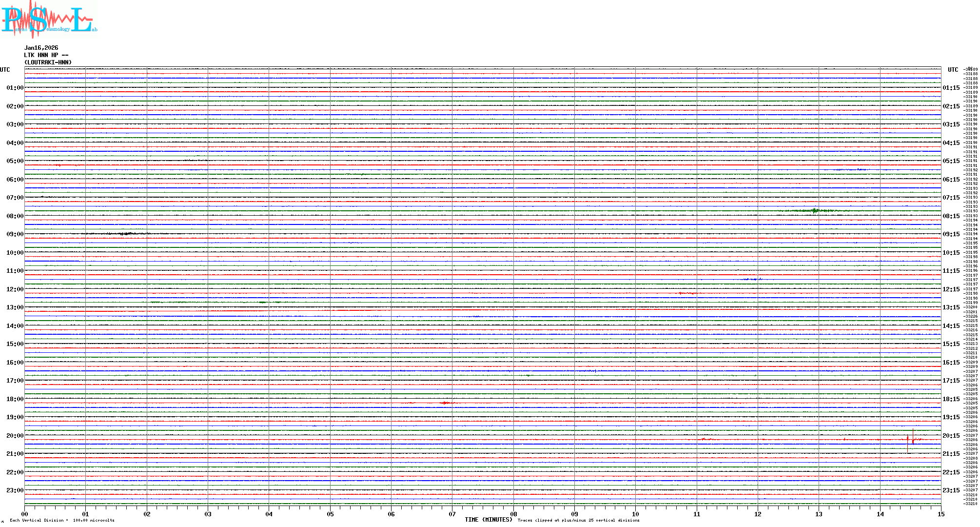The width and height of the screenshot is (980, 527).
Task: Click the traces clipped footnote text
Action: pos(578,520)
